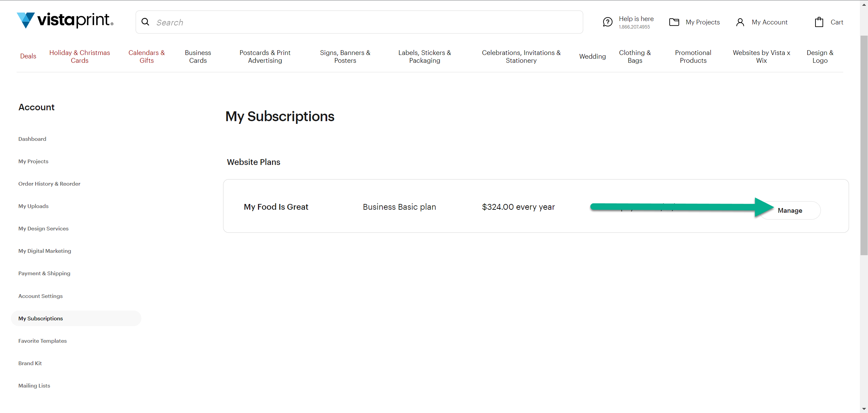Click the scrollbar down arrow
868x413 pixels.
click(x=864, y=409)
